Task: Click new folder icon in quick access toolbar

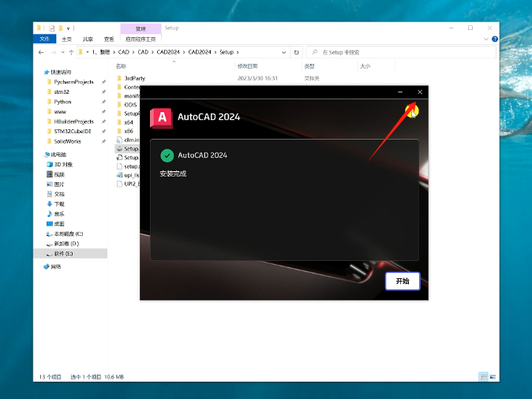Action: click(x=61, y=28)
